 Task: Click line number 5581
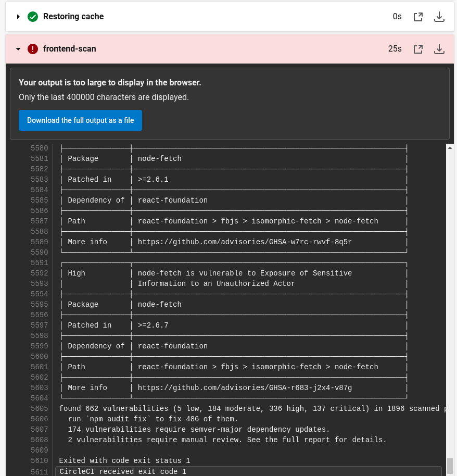pos(40,158)
